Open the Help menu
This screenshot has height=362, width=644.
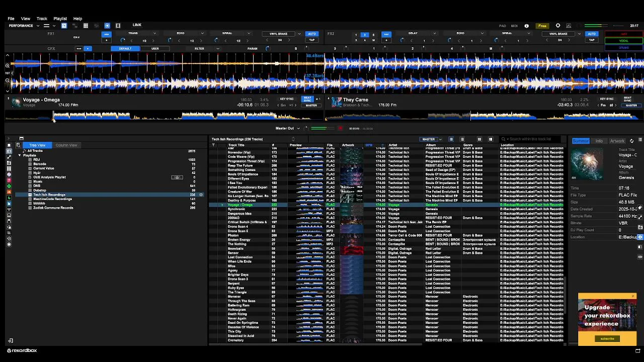point(77,19)
